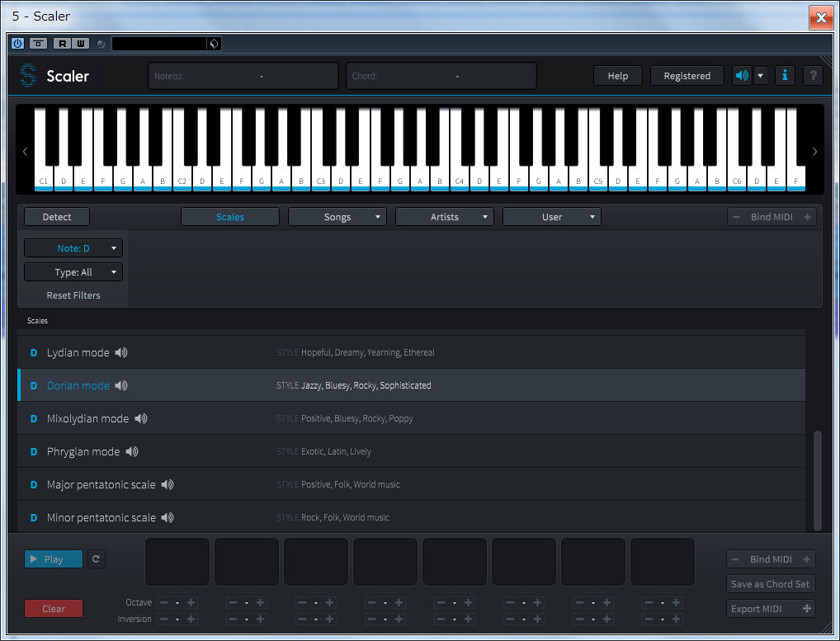Shift piano keyboard right with arrow
Viewport: 840px width, 641px height.
pyautogui.click(x=814, y=152)
